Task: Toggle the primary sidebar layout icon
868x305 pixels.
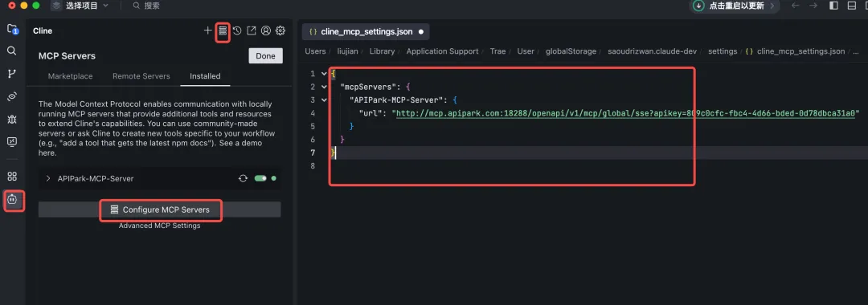Action: point(833,6)
